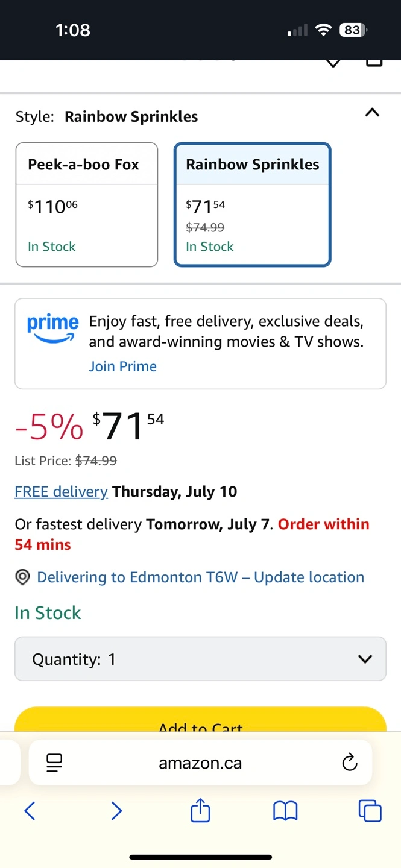The width and height of the screenshot is (401, 868).
Task: Tap the location pin icon
Action: pyautogui.click(x=23, y=577)
